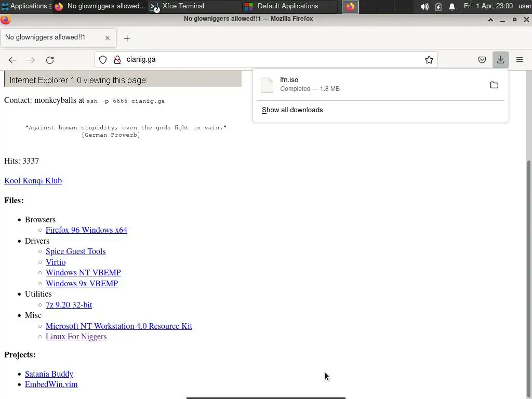Open Firefox hamburger application menu

click(x=520, y=60)
